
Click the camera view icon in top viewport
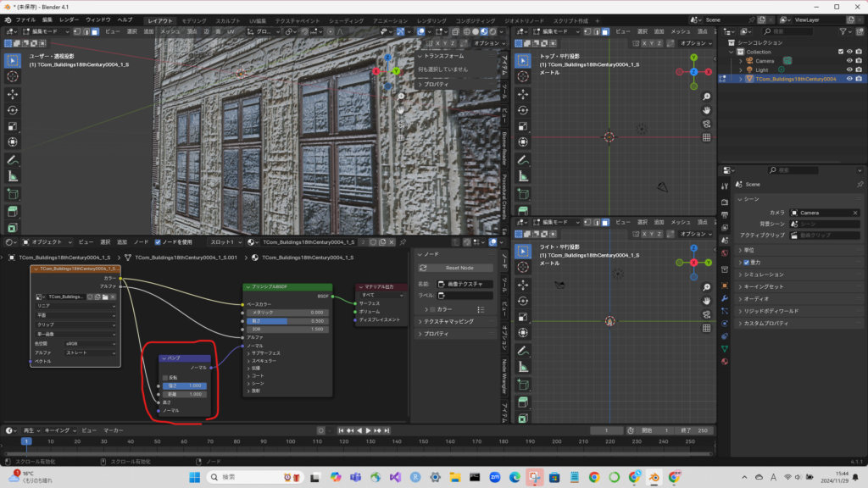[707, 123]
